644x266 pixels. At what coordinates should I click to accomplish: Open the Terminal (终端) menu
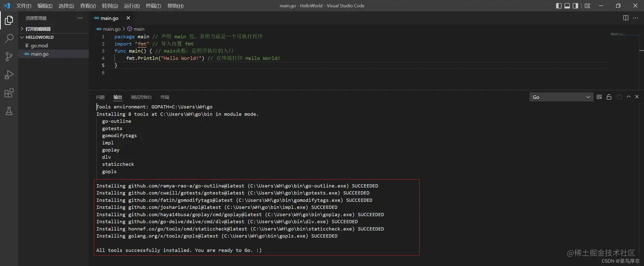pyautogui.click(x=153, y=6)
